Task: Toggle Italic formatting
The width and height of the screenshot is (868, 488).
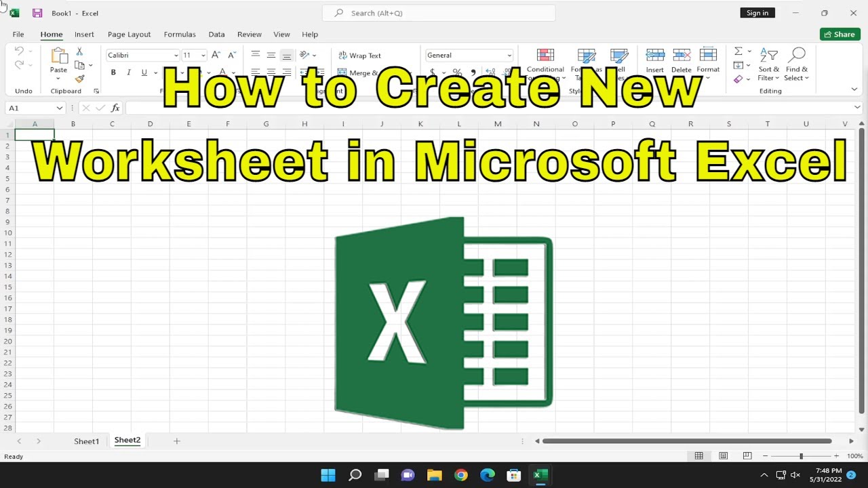Action: (x=129, y=73)
